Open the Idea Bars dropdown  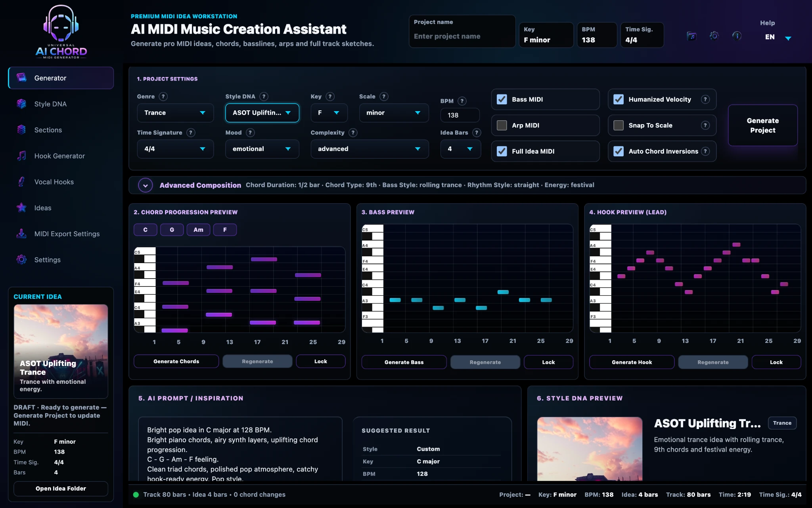pos(460,149)
